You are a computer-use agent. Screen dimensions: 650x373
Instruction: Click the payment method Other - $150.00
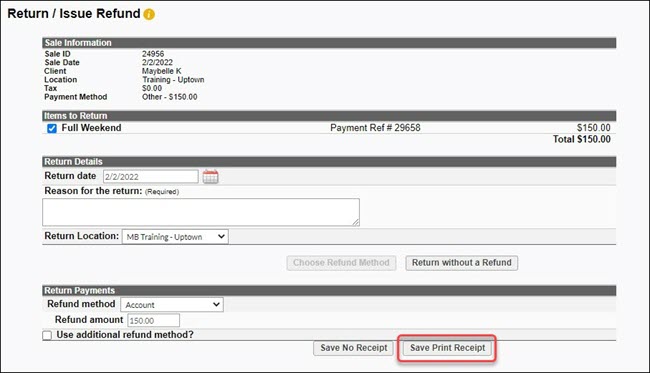[x=170, y=97]
